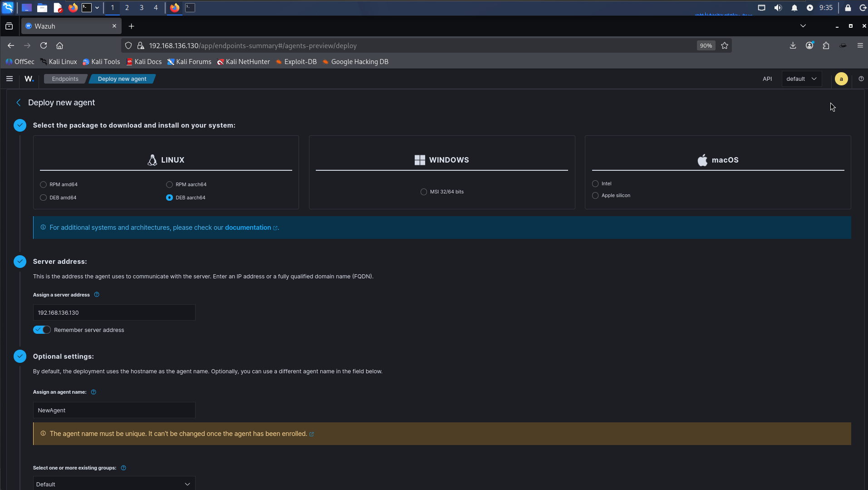Open a new browser tab

[x=131, y=26]
